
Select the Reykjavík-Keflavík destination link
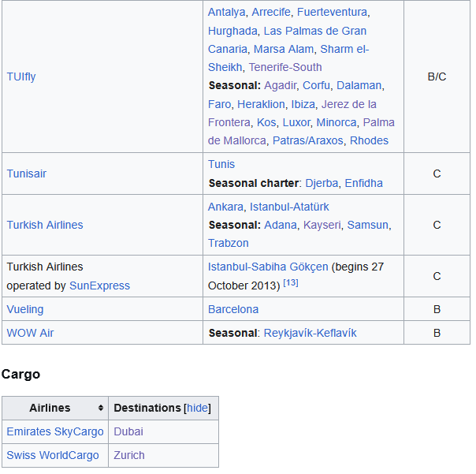310,333
